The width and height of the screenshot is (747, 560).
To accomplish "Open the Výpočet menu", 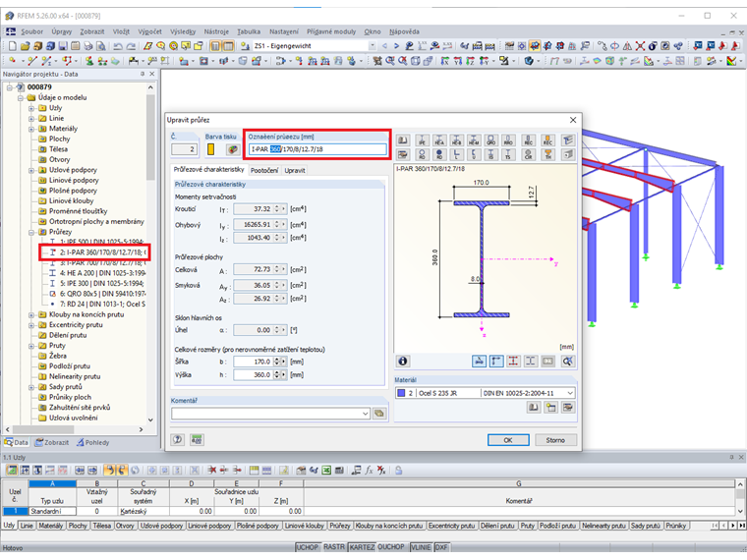I will 150,31.
